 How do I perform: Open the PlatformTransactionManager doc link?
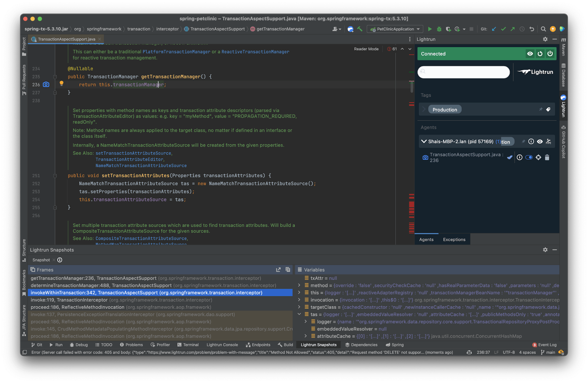[x=176, y=52]
